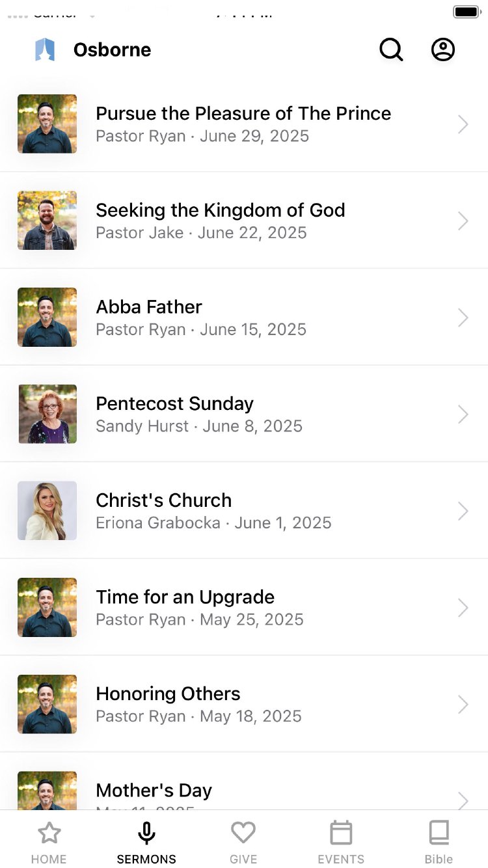This screenshot has width=488, height=868.
Task: Tap Sandy Hurst's photo thumbnail
Action: [47, 414]
